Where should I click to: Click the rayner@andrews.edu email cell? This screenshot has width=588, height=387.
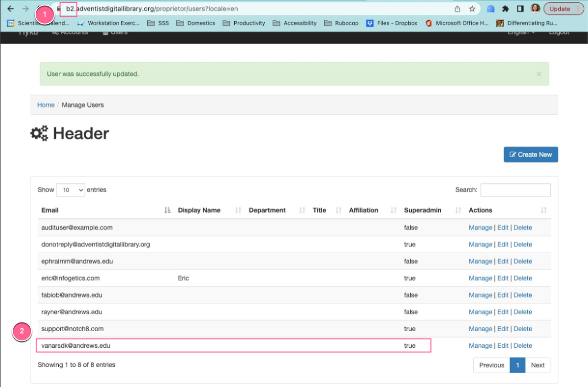72,312
